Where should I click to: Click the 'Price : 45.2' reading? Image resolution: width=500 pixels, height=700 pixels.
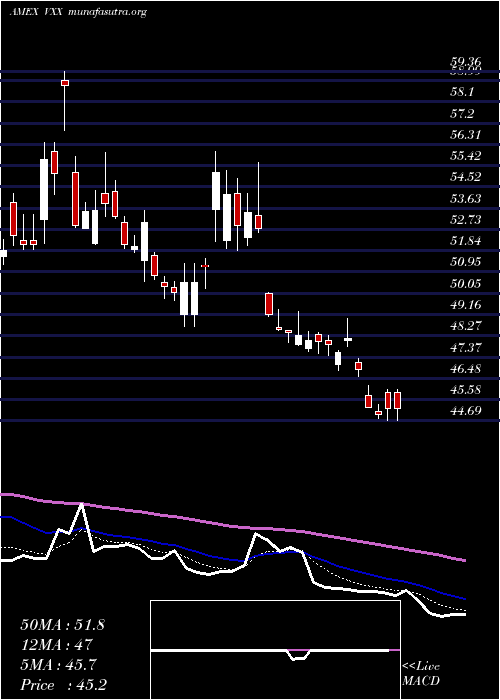click(x=63, y=685)
